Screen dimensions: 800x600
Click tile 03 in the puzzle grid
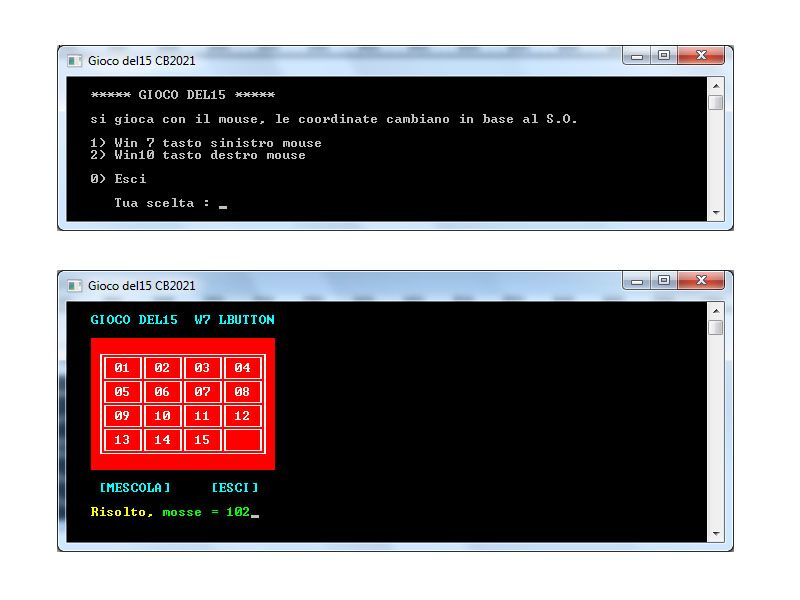pos(202,368)
